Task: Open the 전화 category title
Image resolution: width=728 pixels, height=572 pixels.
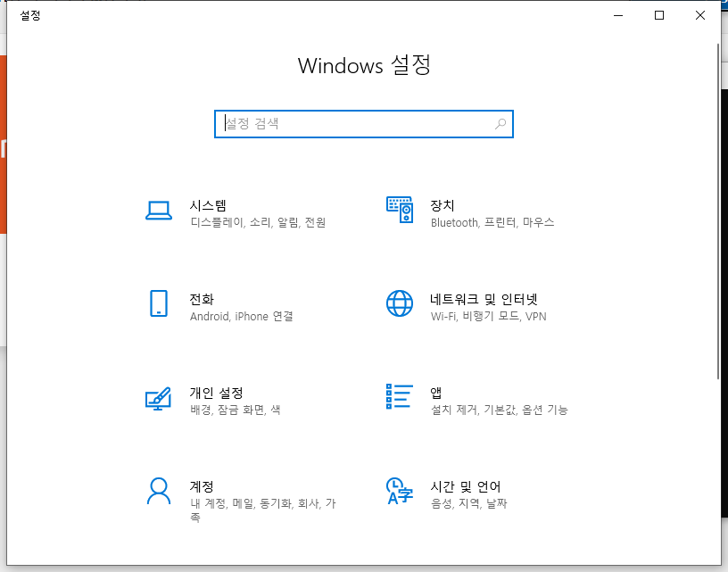Action: (x=202, y=300)
